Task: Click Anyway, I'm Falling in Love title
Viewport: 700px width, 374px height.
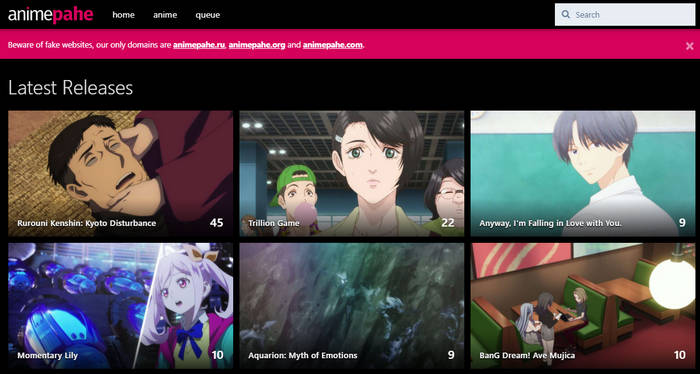Action: click(550, 223)
